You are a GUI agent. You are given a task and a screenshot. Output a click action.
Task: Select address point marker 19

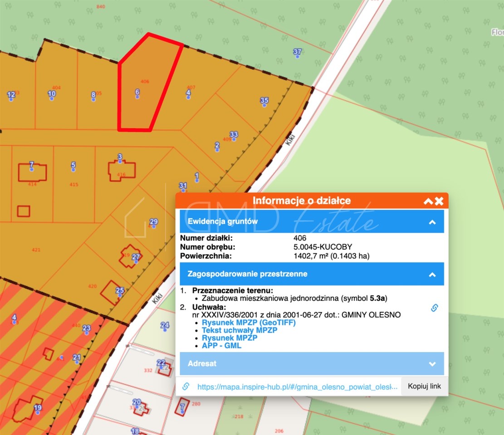pyautogui.click(x=38, y=408)
